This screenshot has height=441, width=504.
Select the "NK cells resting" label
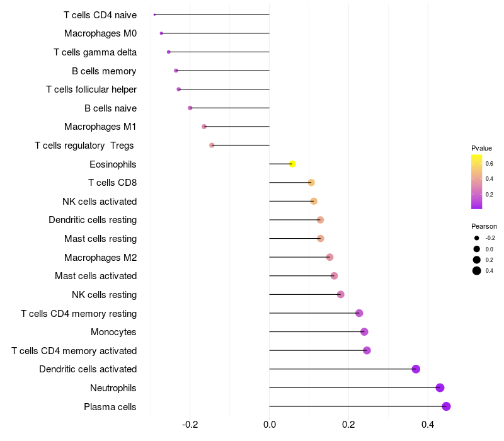point(105,295)
